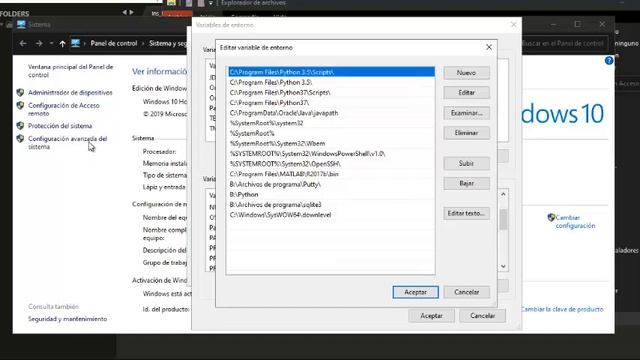This screenshot has height=360, width=640.
Task: Open Seguridad y mantenimiento link
Action: [67, 319]
